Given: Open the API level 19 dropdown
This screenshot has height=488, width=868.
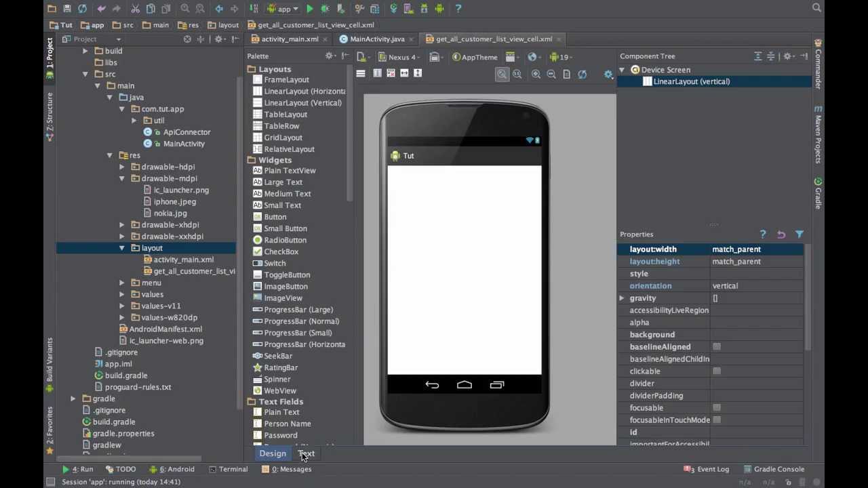Looking at the screenshot, I should pyautogui.click(x=562, y=57).
